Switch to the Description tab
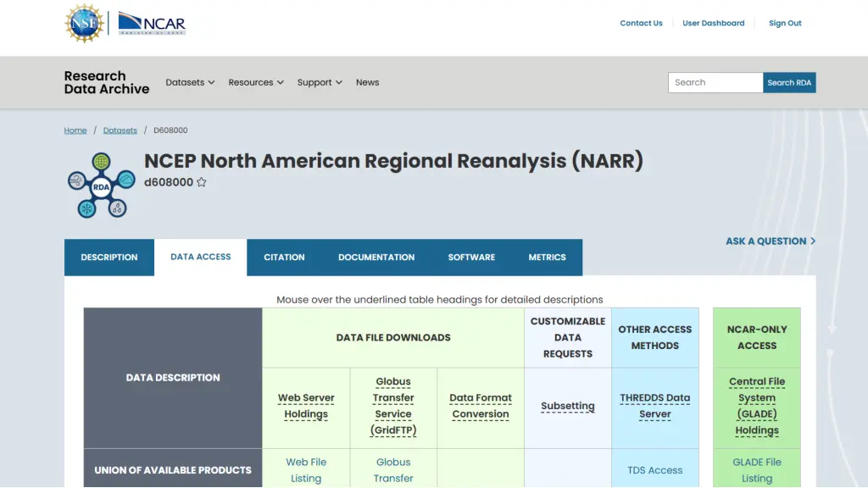Viewport: 868px width, 488px height. [109, 258]
